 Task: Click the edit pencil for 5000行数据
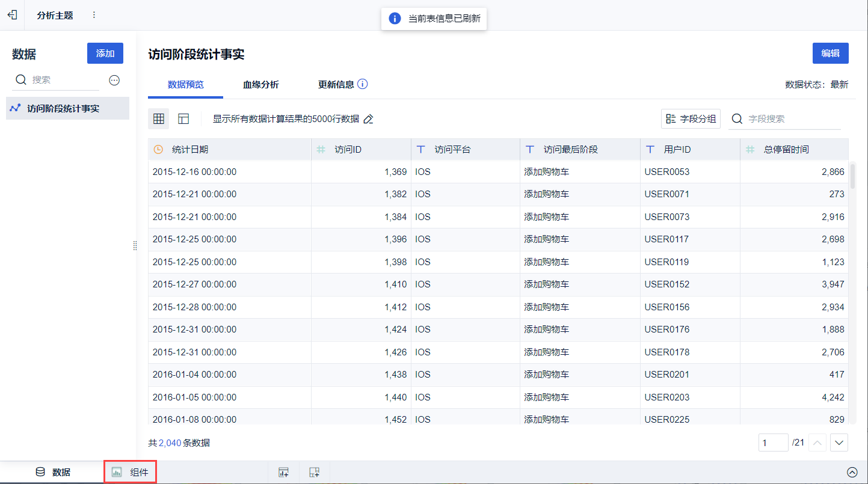coord(369,119)
